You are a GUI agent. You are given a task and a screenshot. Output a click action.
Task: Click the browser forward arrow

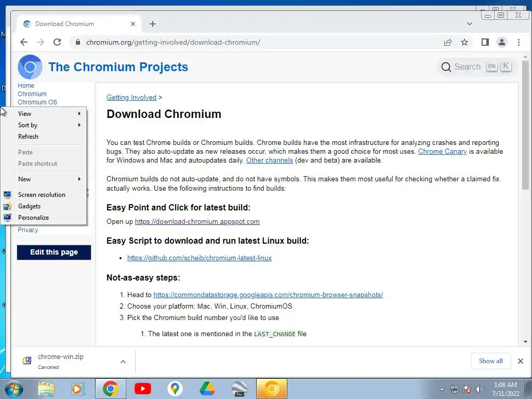point(41,42)
